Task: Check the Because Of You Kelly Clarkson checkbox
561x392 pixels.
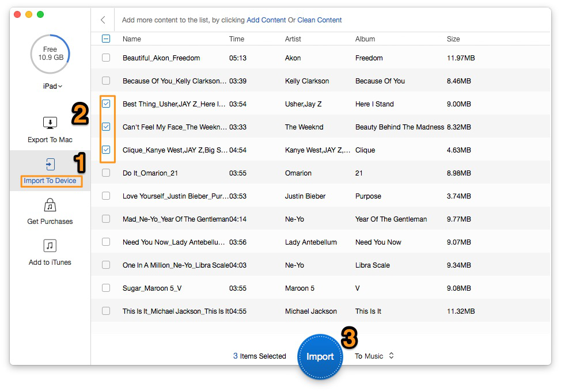Action: coord(106,81)
